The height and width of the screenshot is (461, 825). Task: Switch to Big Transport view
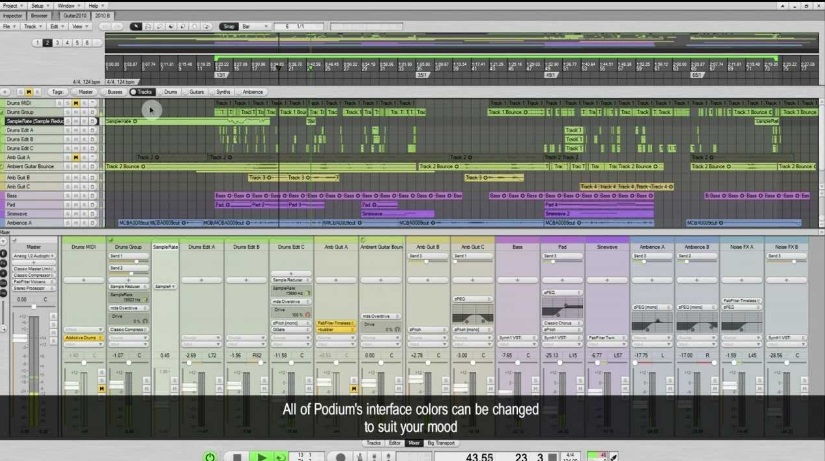(441, 443)
